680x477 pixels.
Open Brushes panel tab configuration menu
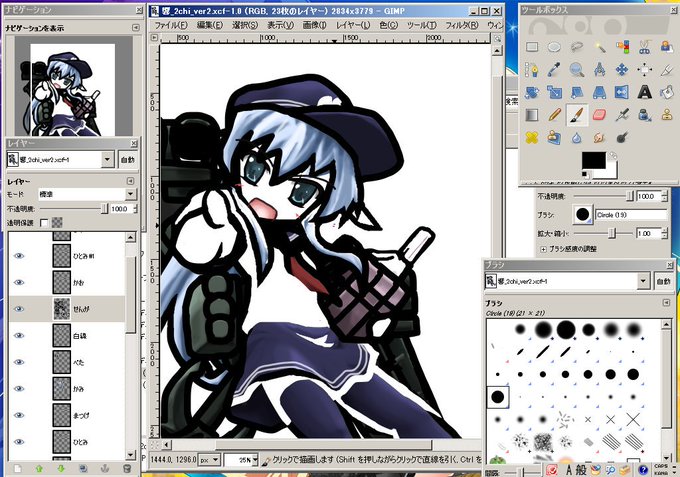tap(667, 302)
